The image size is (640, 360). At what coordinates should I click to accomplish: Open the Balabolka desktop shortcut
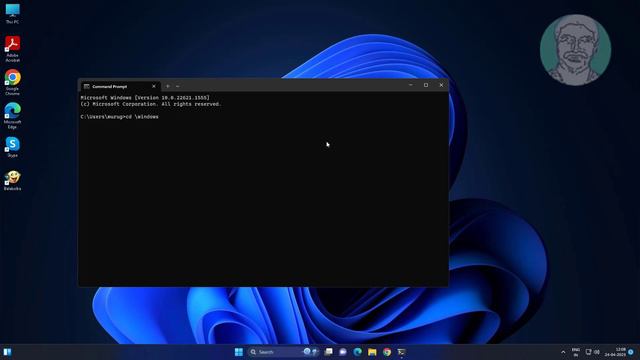(12, 180)
